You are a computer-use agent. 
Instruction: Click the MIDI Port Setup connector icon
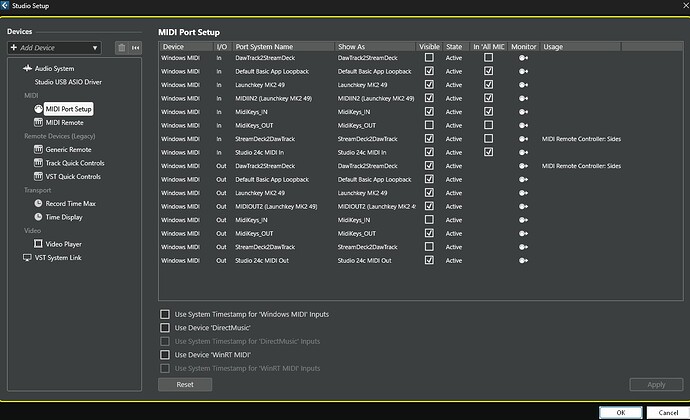(x=38, y=109)
